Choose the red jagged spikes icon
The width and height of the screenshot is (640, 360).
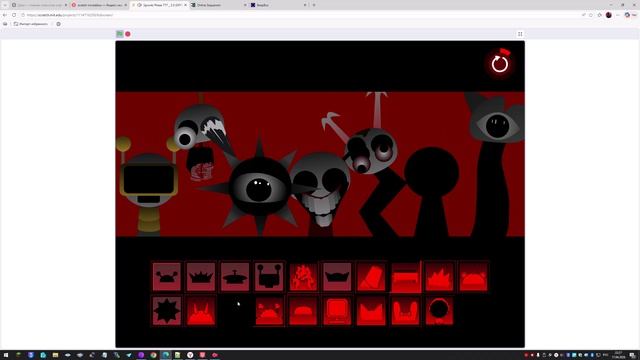coord(439,277)
